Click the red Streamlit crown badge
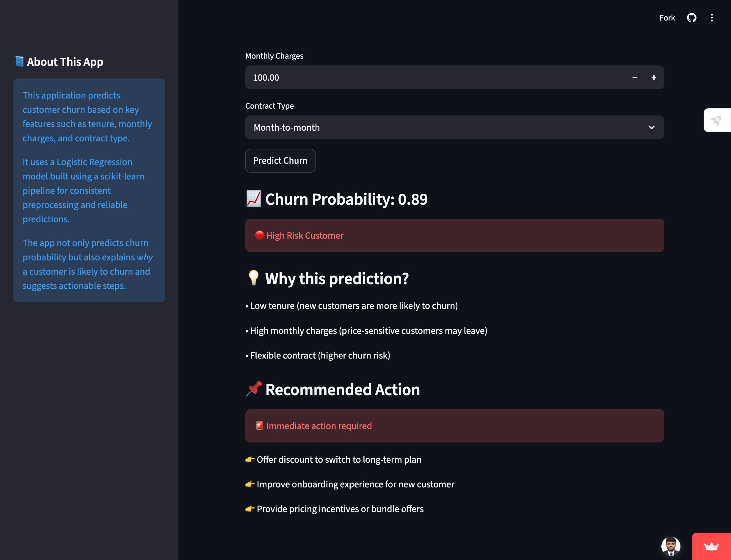 (711, 546)
